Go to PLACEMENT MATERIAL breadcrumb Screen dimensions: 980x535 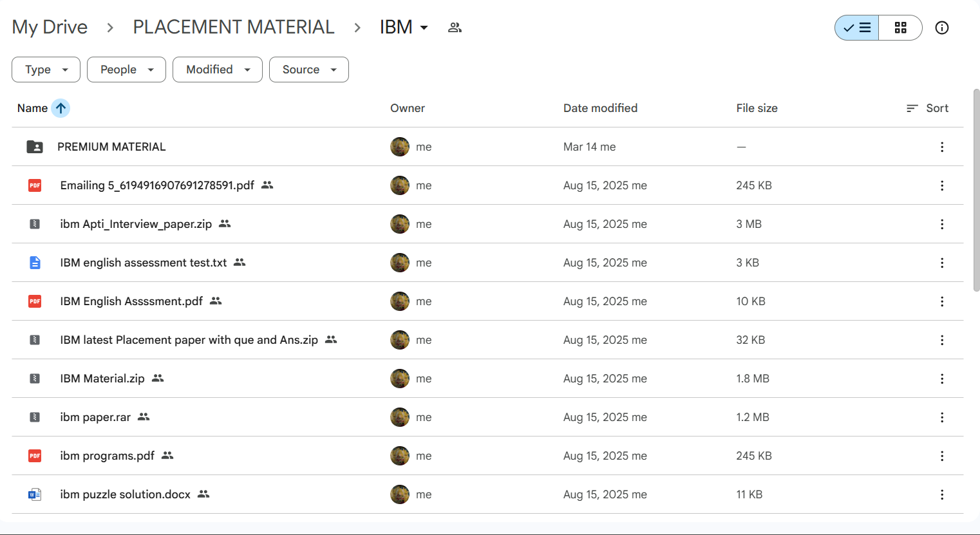tap(234, 27)
